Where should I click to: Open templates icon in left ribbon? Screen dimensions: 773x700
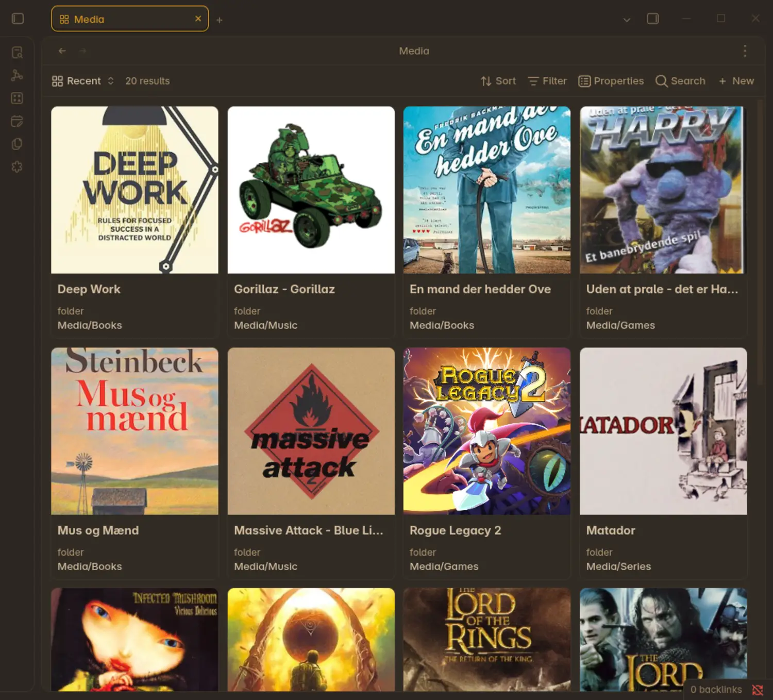17,144
